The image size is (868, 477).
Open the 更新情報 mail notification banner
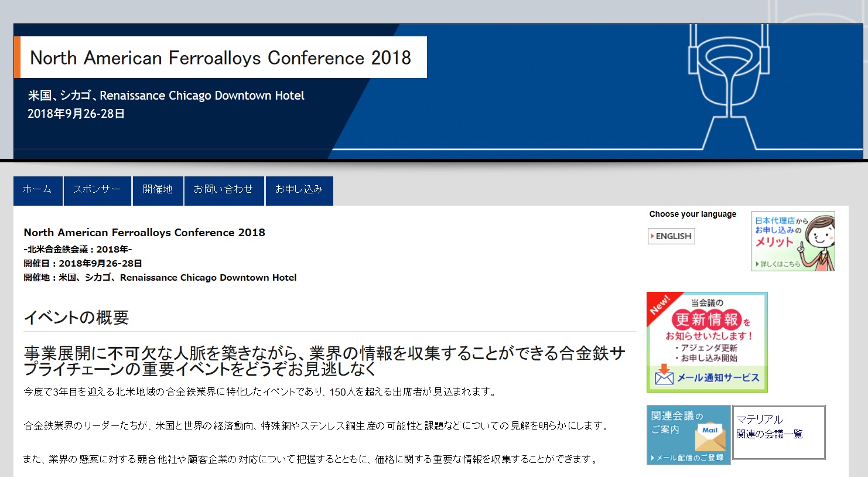707,342
